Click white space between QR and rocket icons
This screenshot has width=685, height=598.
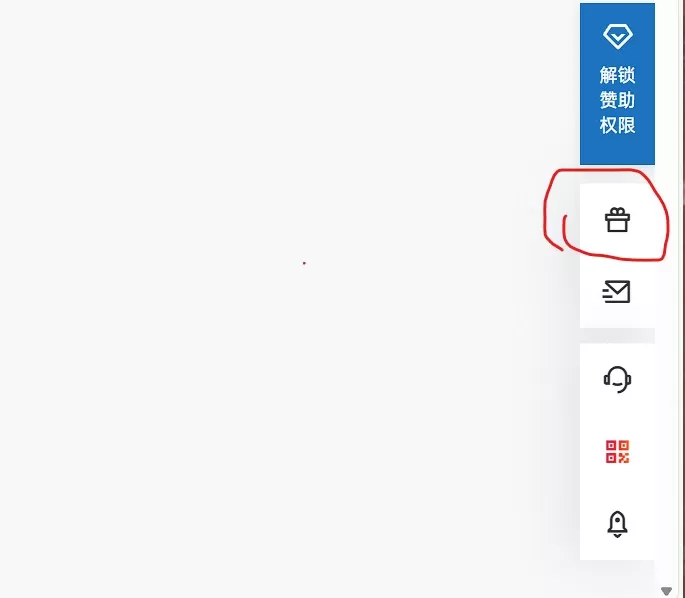point(617,486)
